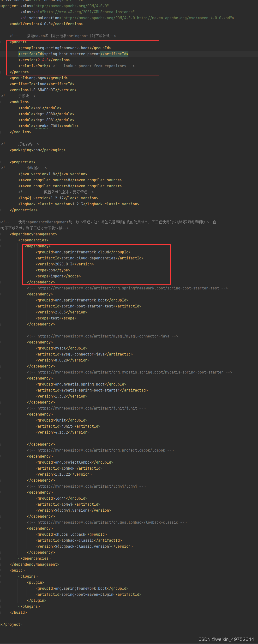Click the module dept-8080 line
Viewport: 258px width, 644px height.
pos(46,114)
